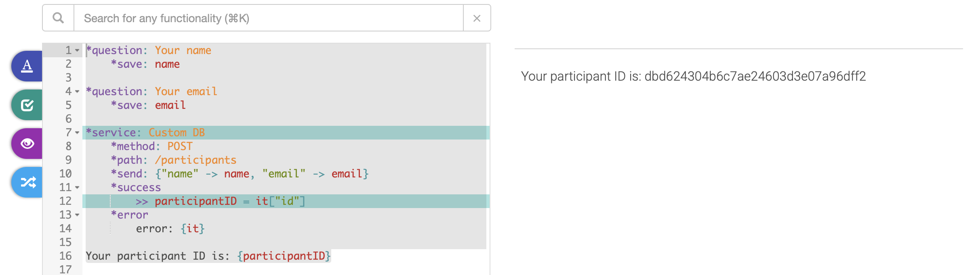
Task: Click the purple eye preview icon
Action: pyautogui.click(x=27, y=144)
